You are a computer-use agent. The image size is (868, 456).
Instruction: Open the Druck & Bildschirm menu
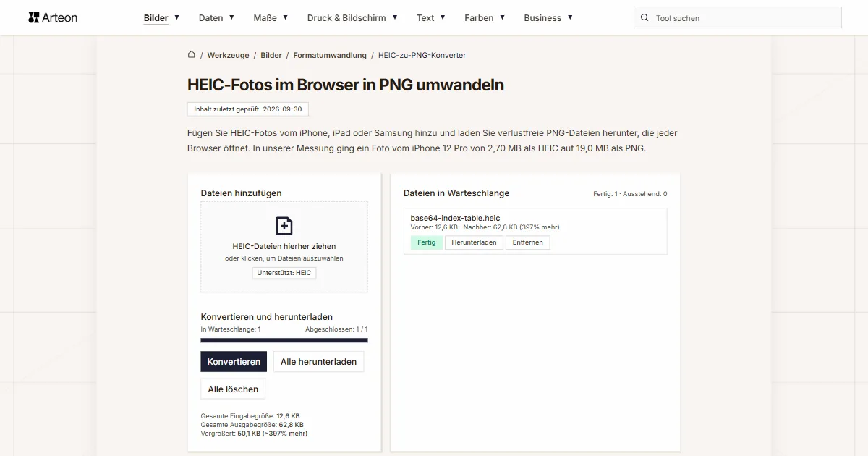346,18
